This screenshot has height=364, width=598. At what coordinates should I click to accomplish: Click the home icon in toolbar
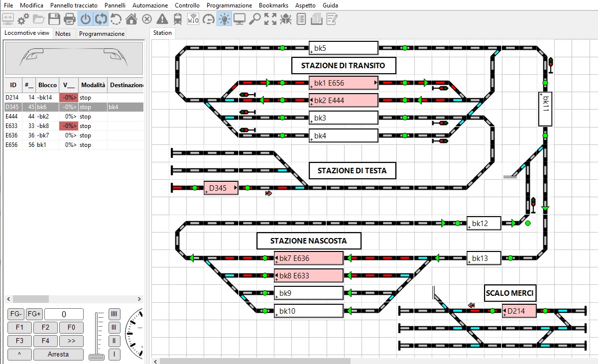131,19
